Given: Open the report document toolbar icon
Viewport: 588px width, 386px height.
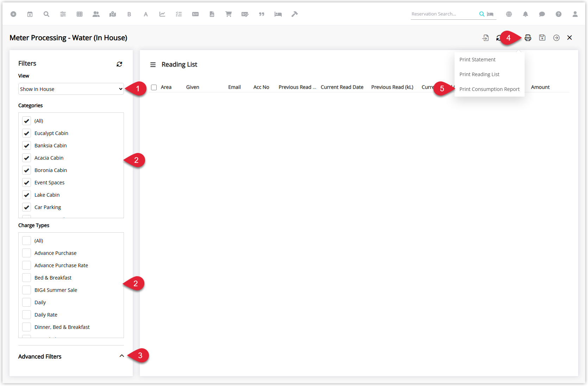Looking at the screenshot, I should [212, 14].
